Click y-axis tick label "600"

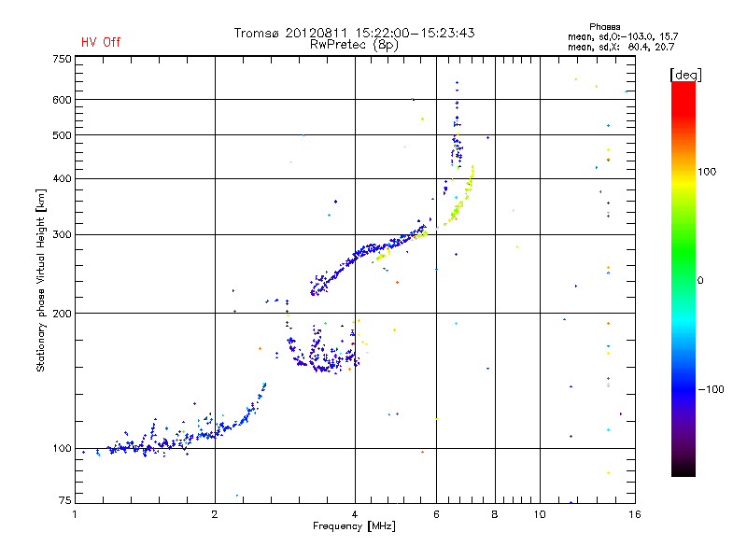[x=62, y=100]
